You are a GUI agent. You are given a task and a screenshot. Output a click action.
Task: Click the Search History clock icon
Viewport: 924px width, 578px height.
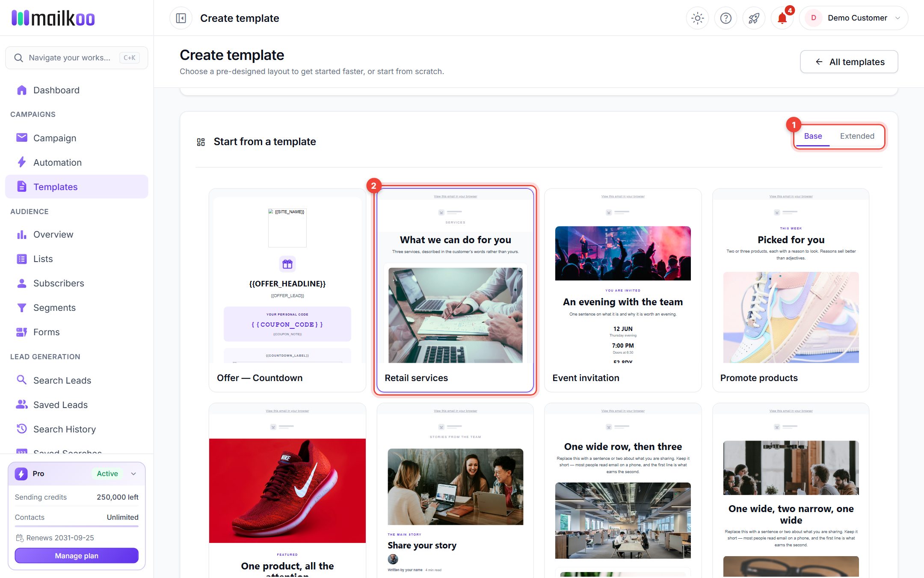pos(21,429)
